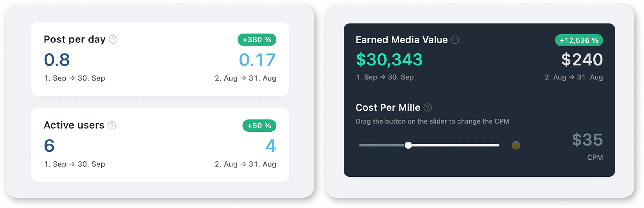Click the 0.8 posts per day figure

pos(57,60)
